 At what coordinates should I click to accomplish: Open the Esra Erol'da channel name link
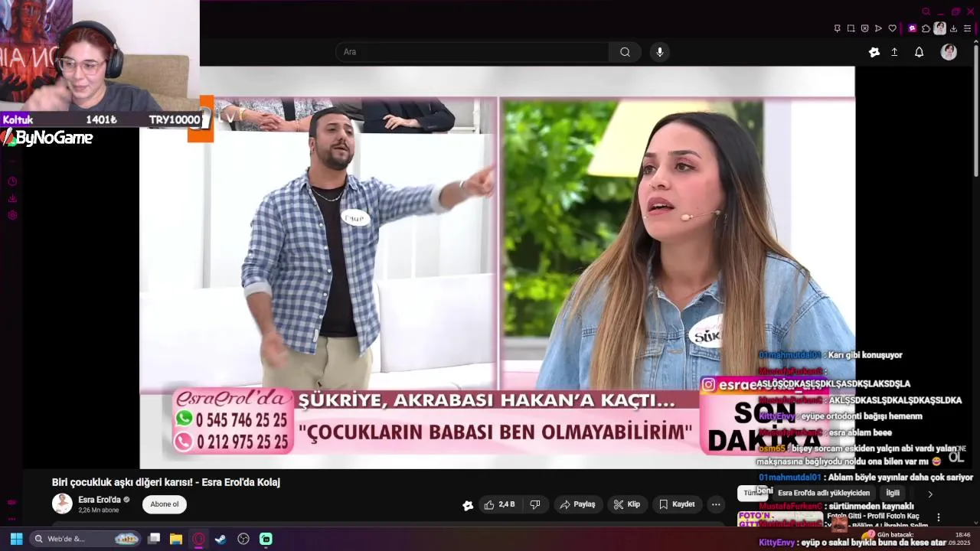[100, 500]
